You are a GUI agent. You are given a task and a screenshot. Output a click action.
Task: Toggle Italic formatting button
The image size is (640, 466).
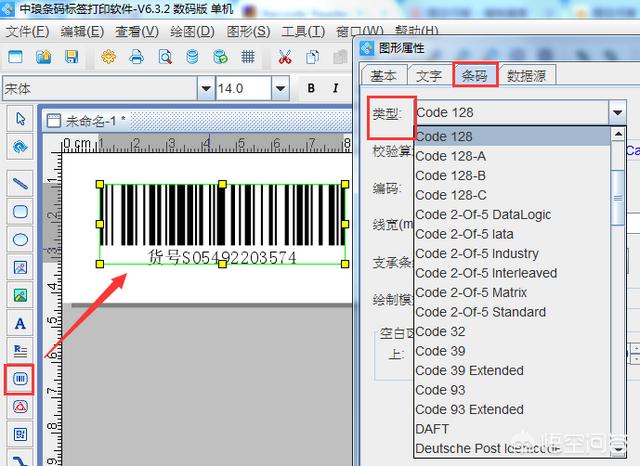click(x=336, y=88)
